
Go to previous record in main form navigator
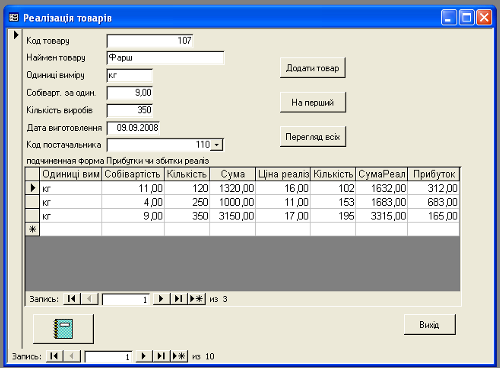click(72, 356)
